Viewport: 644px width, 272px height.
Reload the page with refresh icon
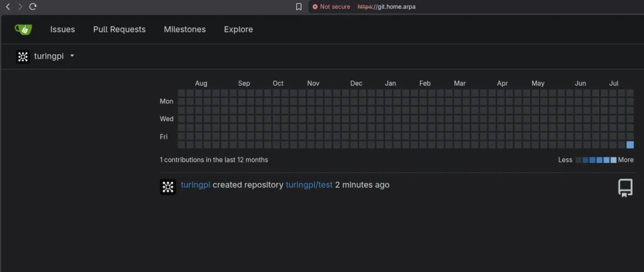point(33,6)
